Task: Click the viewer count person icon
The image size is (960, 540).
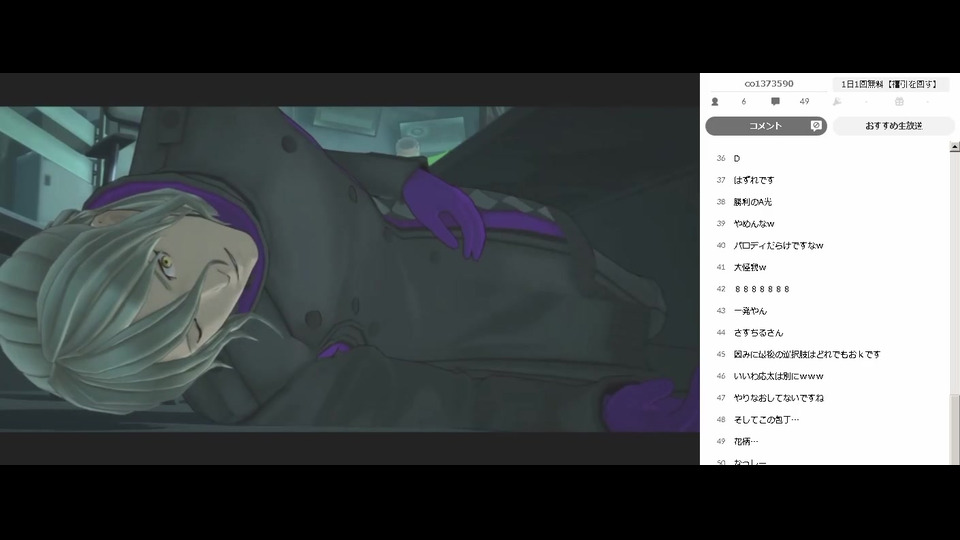Action: pyautogui.click(x=714, y=102)
